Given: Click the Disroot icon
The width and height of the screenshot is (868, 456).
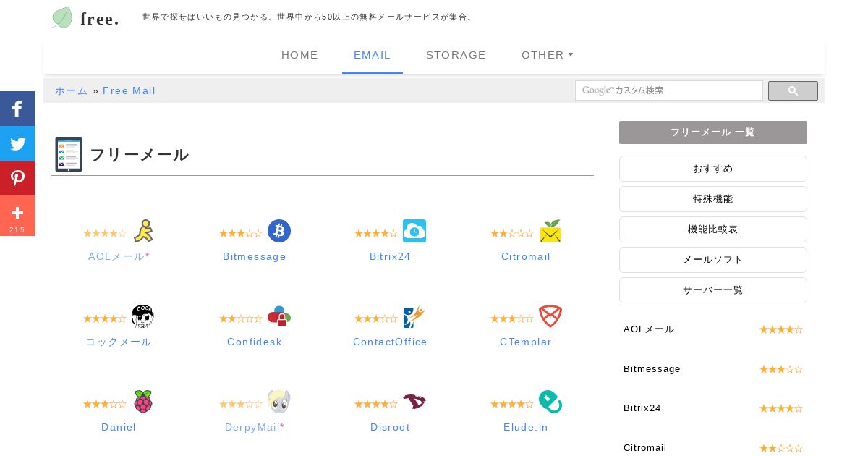Looking at the screenshot, I should coord(414,402).
